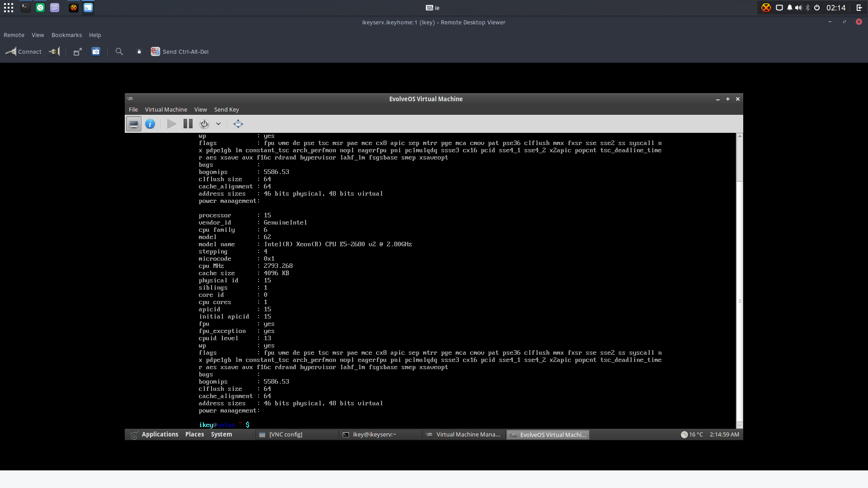
Task: Launch the terminal from the top panel
Action: click(x=26, y=8)
